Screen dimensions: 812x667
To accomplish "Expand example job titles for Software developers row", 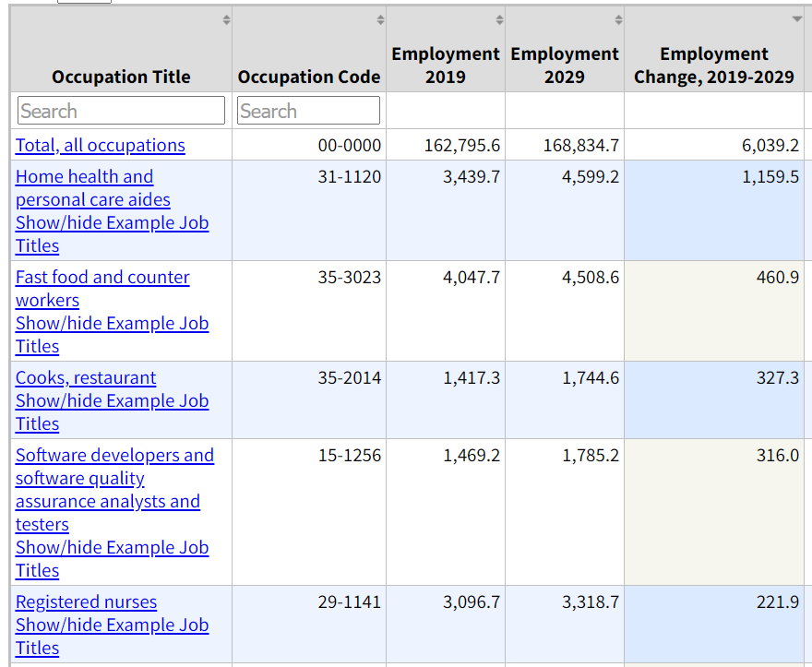I will (112, 558).
